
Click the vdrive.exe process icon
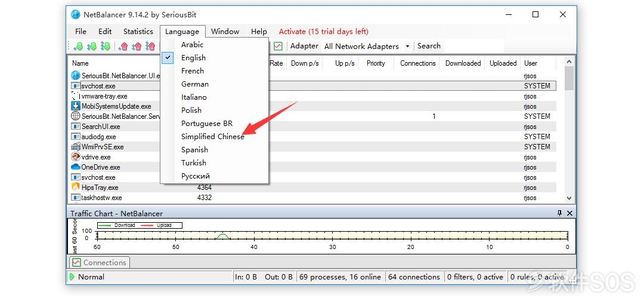pyautogui.click(x=76, y=157)
